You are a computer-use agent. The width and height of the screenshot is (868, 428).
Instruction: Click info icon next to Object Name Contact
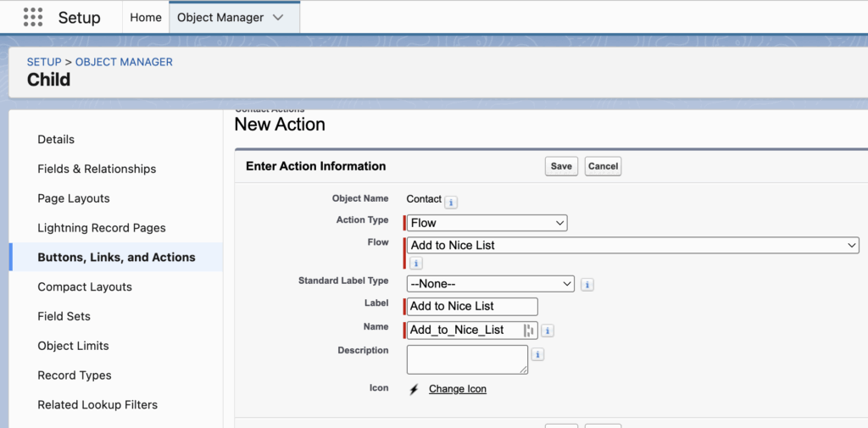pyautogui.click(x=451, y=202)
